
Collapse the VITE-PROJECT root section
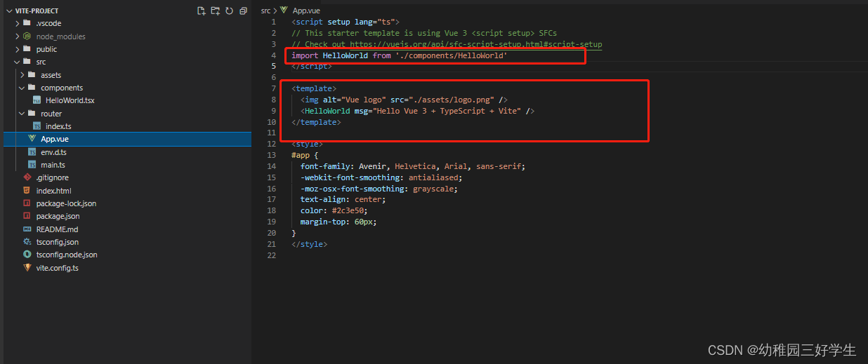[9, 11]
